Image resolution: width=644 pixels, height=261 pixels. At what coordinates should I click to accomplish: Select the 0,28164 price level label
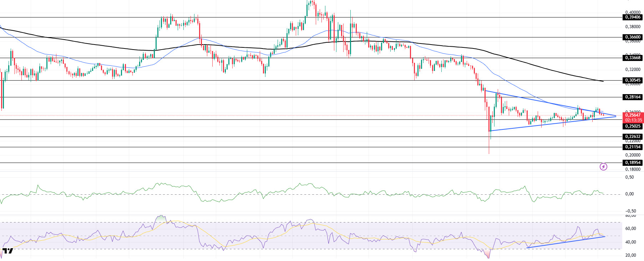(x=633, y=97)
